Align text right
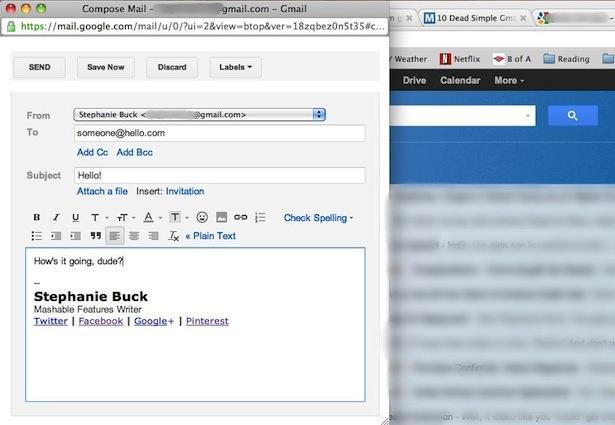 click(153, 236)
